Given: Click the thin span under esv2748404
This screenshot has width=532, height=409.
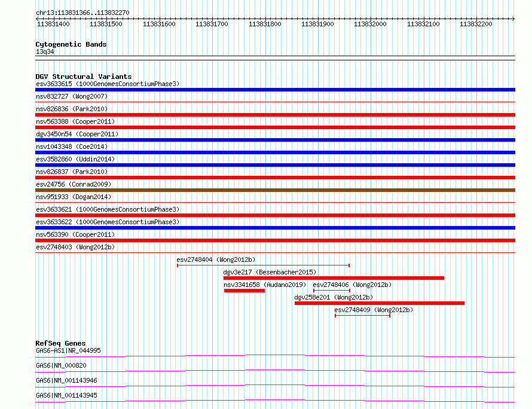Looking at the screenshot, I should click(263, 265).
